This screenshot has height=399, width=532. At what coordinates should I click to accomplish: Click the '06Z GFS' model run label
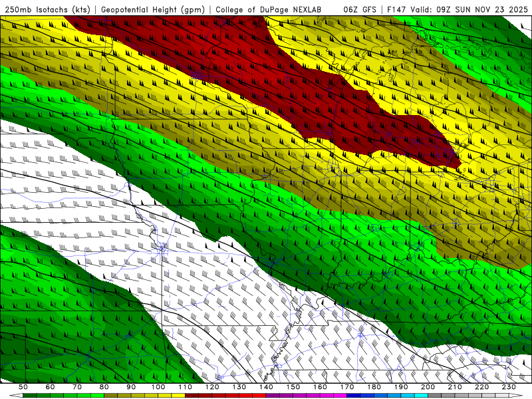tap(360, 9)
